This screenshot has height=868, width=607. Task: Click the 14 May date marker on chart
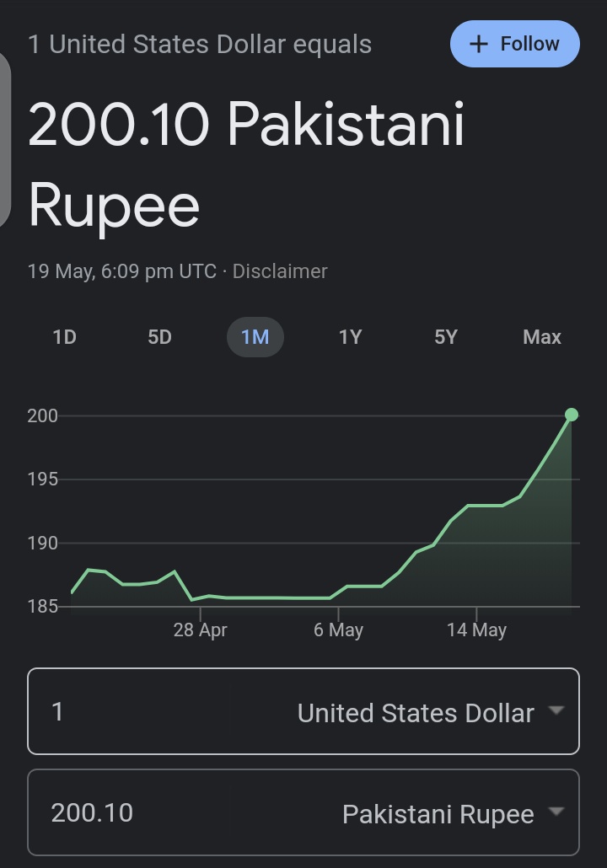coord(477,630)
